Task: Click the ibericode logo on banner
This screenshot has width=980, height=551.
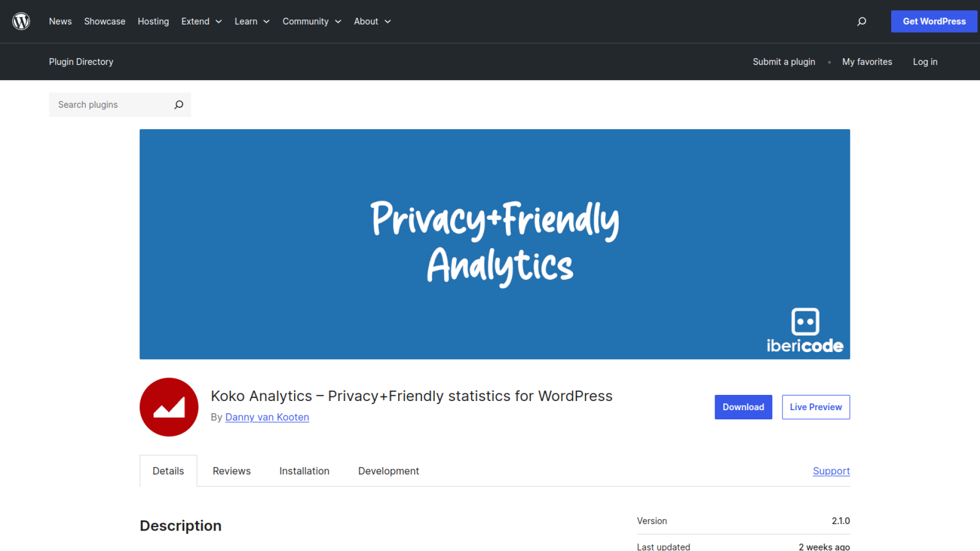Action: coord(805,331)
